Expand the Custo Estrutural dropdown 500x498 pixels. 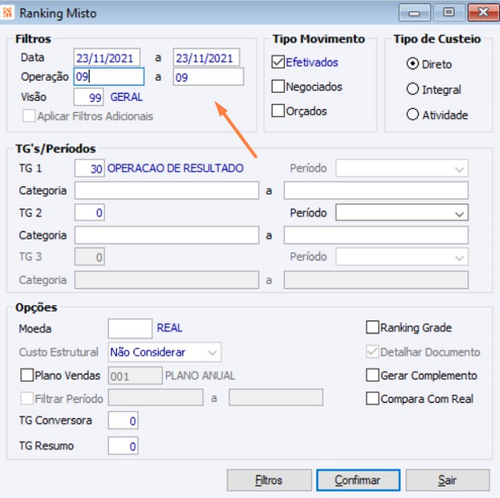click(165, 352)
